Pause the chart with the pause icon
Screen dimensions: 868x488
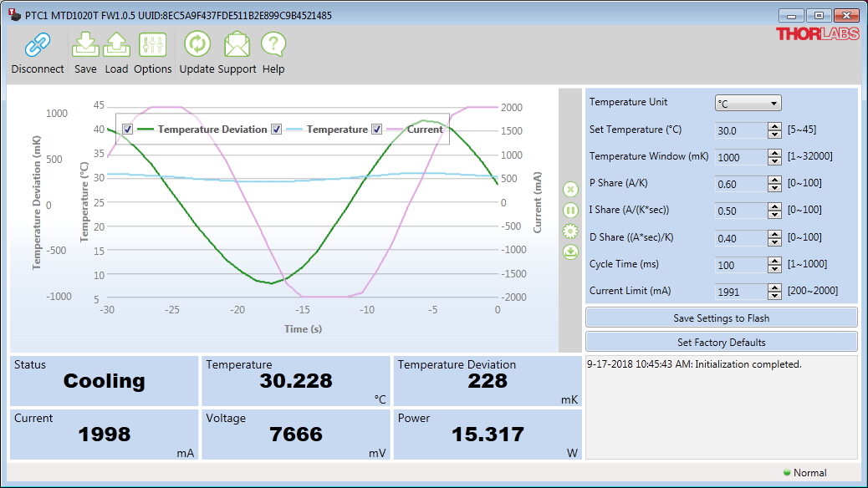click(570, 211)
